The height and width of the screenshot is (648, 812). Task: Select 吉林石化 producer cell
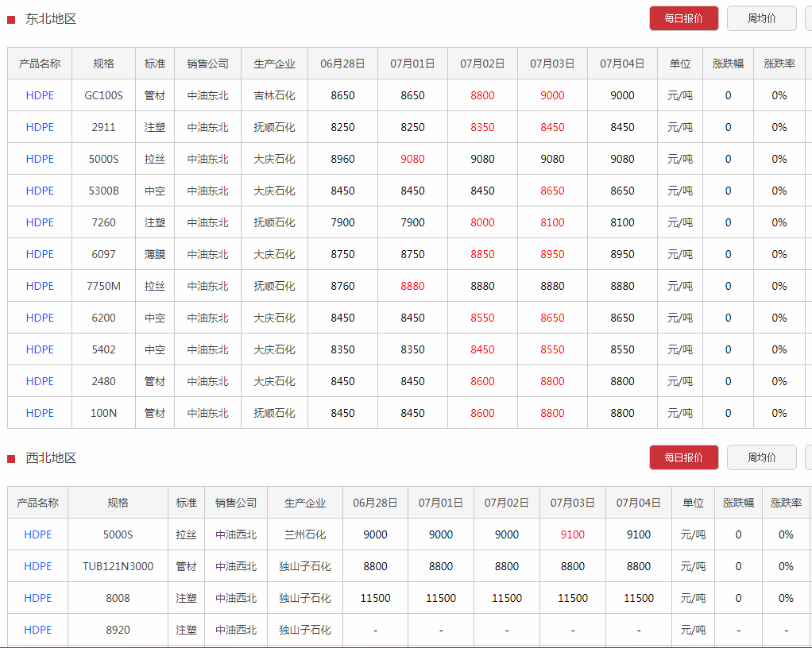pos(274,95)
